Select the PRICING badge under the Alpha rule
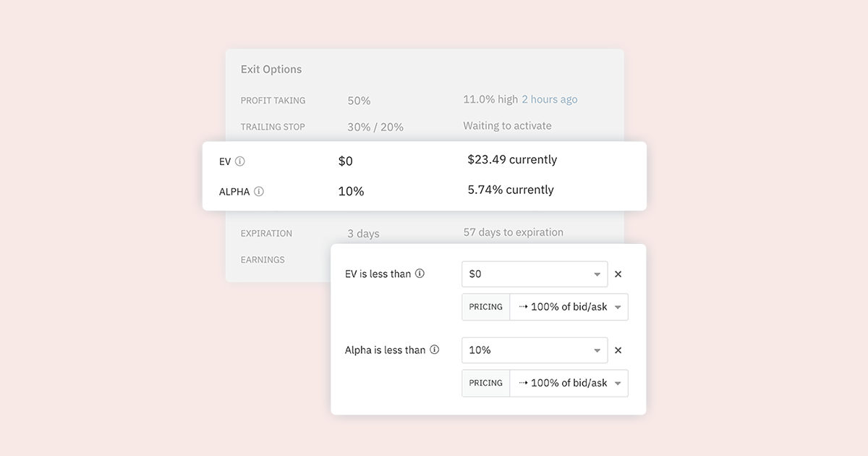This screenshot has width=868, height=456. coord(485,383)
